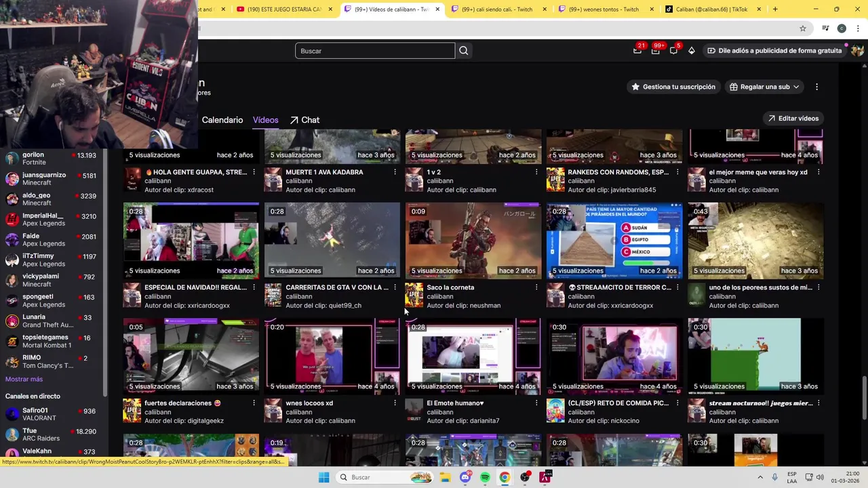Screen dimensions: 868x488
Task: Open File Explorer from the taskbar
Action: 445,477
